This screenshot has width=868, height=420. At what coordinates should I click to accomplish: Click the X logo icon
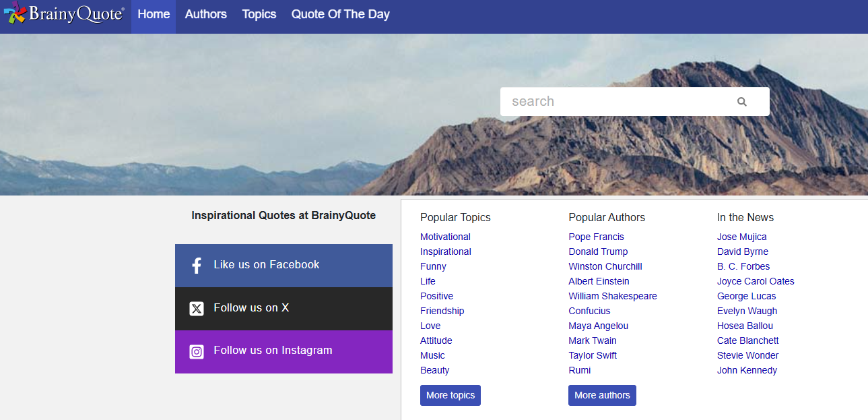click(x=197, y=309)
